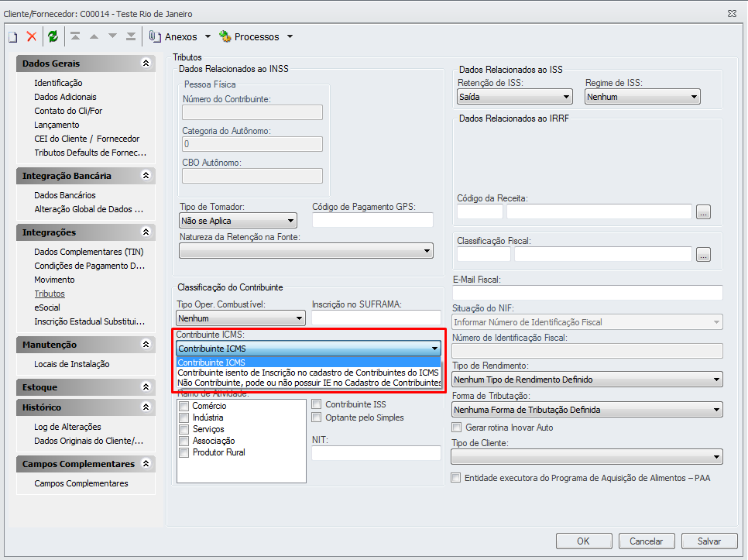The image size is (748, 560).
Task: Open Contato do Cli/For item
Action: pyautogui.click(x=68, y=111)
